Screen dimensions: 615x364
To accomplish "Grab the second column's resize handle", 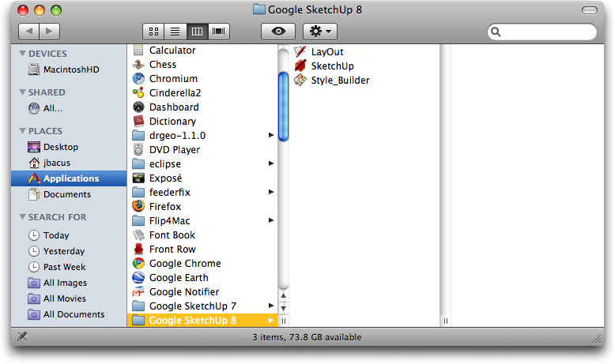I will point(446,321).
